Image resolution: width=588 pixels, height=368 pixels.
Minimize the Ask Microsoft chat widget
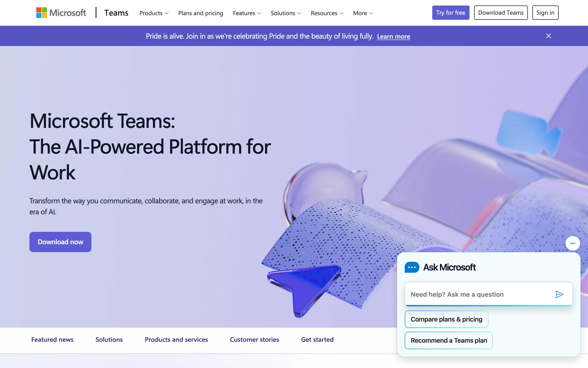[x=573, y=243]
